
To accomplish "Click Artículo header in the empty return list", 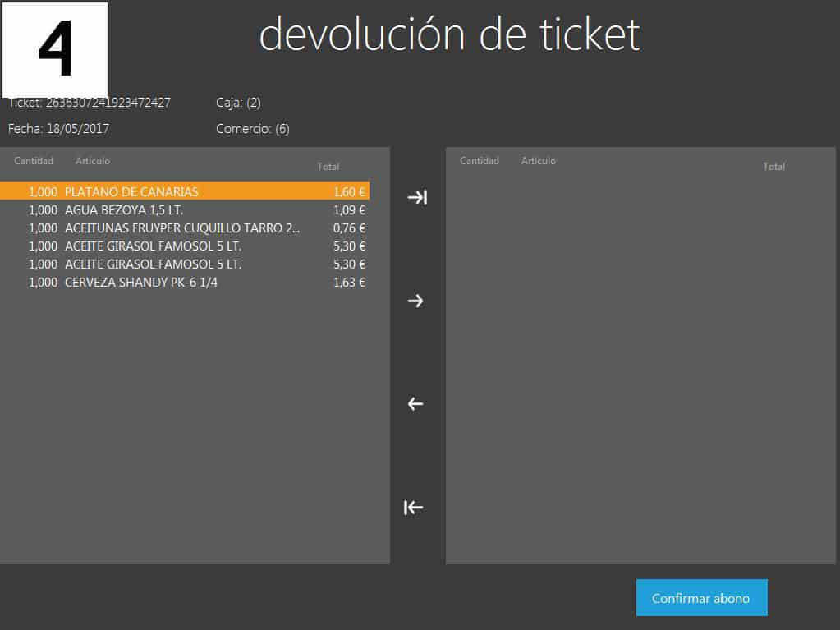I will pyautogui.click(x=539, y=161).
